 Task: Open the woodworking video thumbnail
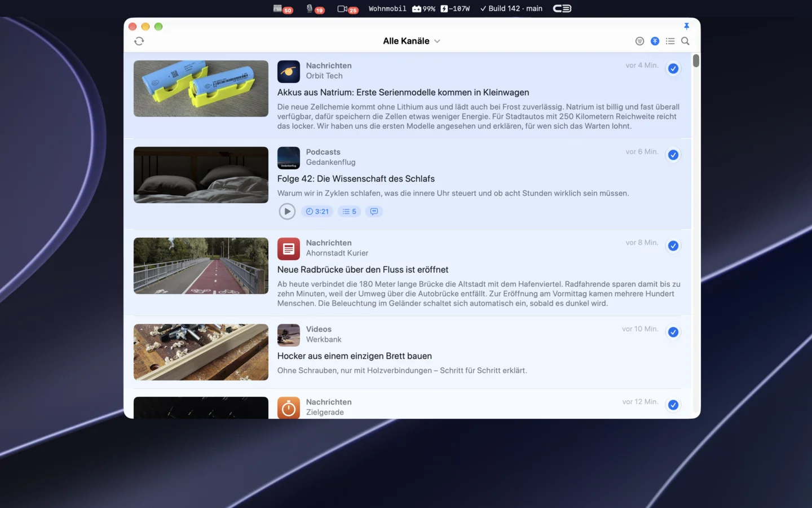click(x=201, y=352)
